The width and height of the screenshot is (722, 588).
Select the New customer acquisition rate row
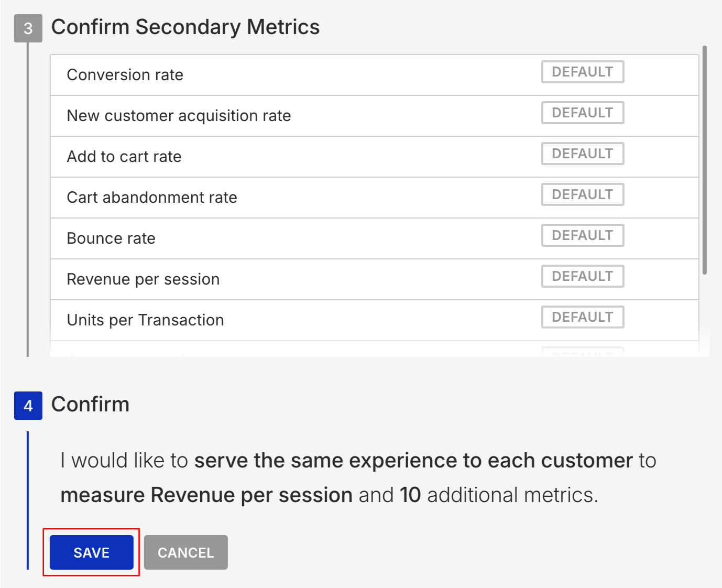click(x=179, y=116)
